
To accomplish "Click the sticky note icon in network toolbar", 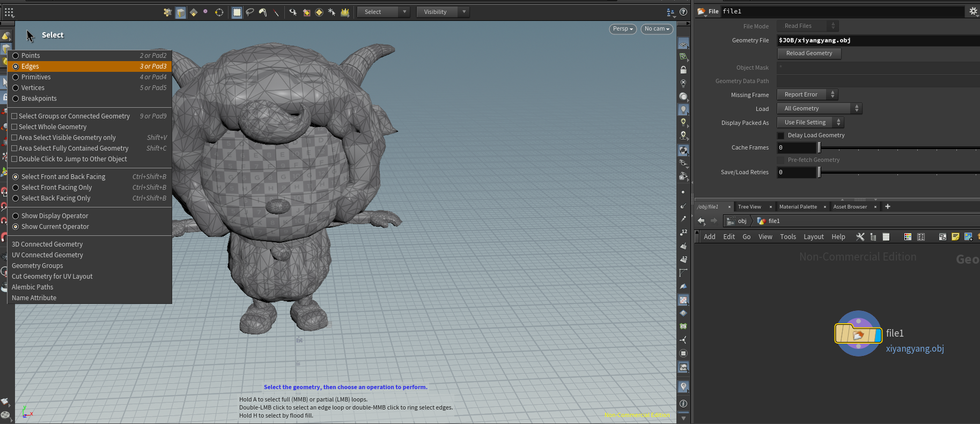I will click(x=955, y=236).
